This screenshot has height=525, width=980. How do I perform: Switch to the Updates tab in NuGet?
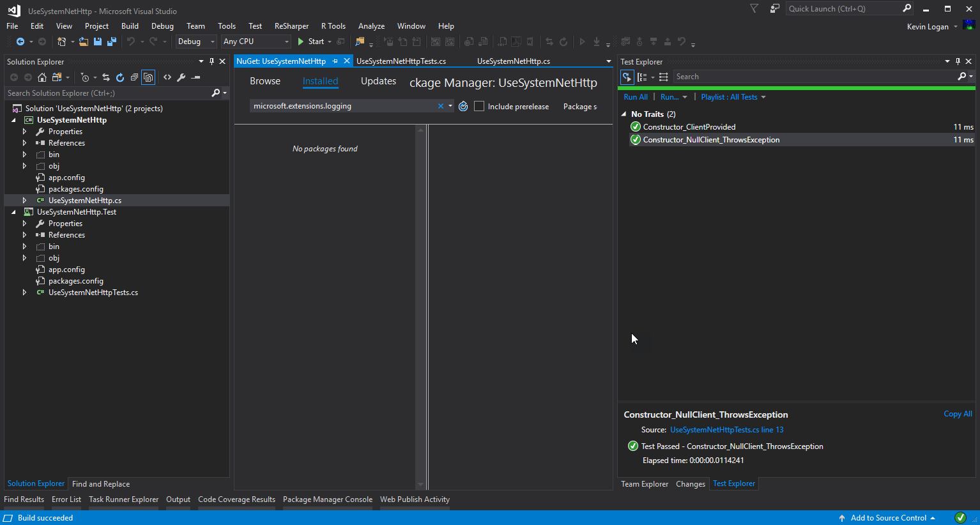point(378,81)
